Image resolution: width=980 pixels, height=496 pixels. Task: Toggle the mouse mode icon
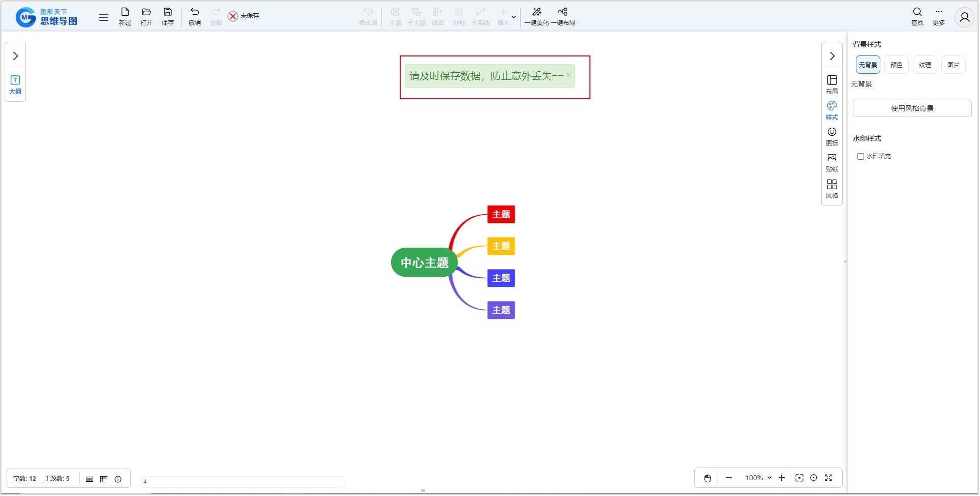[707, 478]
